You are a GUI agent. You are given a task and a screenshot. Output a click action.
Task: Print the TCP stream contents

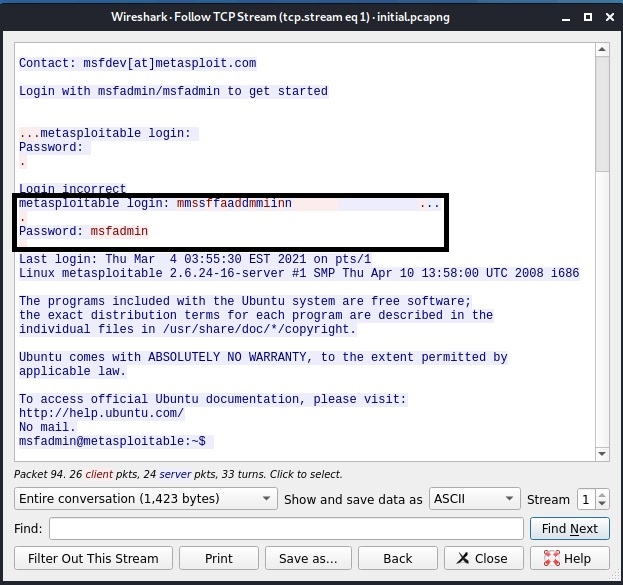219,558
